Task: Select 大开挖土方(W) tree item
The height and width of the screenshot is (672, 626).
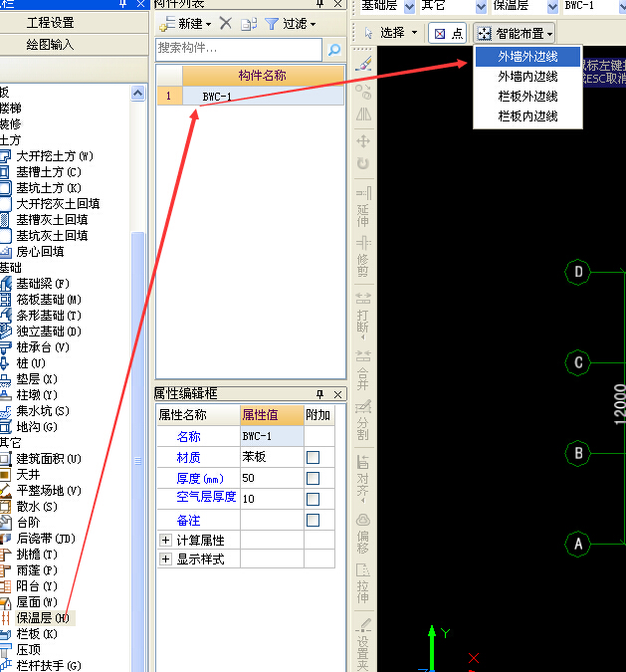Action: click(55, 156)
